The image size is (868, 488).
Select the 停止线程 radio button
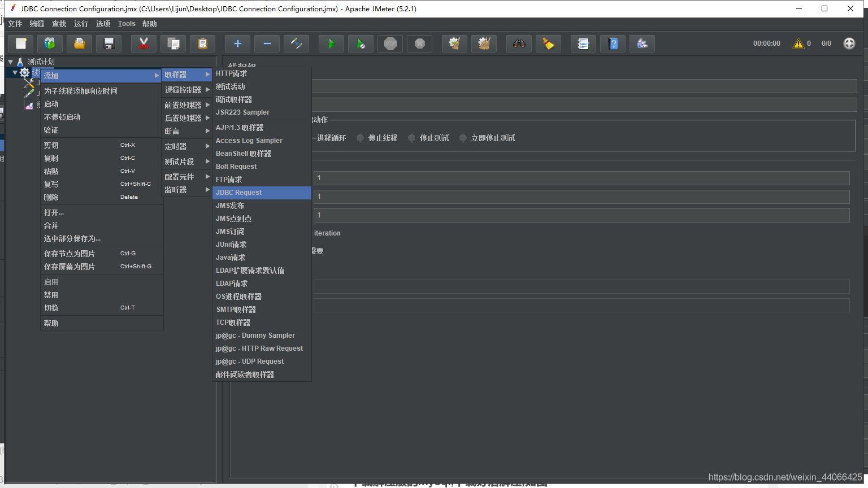(x=360, y=138)
